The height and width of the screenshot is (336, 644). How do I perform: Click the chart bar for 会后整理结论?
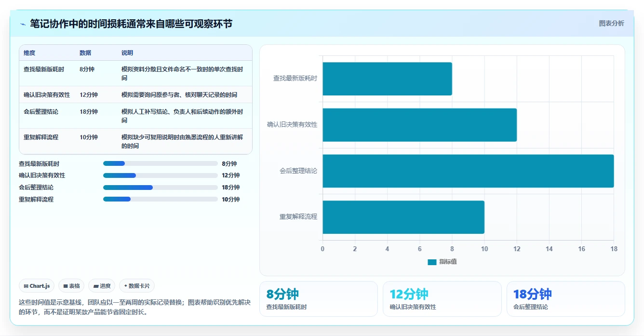(x=468, y=171)
